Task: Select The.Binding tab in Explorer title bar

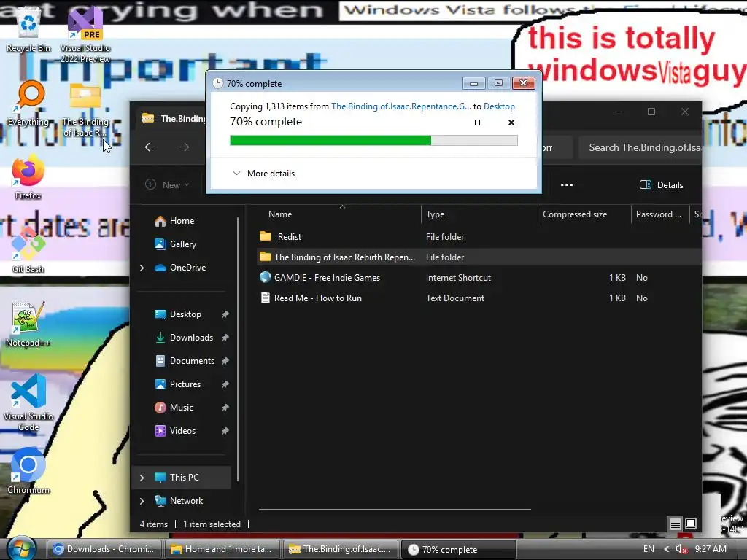Action: 174,119
